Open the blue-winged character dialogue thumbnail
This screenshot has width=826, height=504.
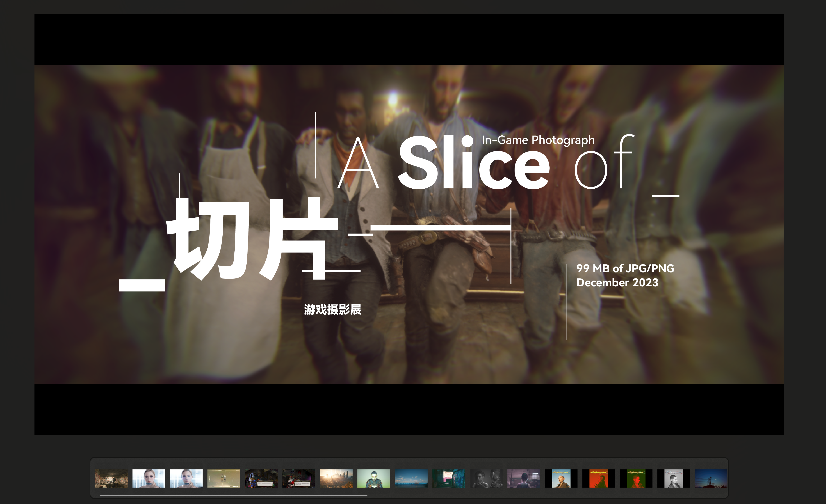click(261, 478)
